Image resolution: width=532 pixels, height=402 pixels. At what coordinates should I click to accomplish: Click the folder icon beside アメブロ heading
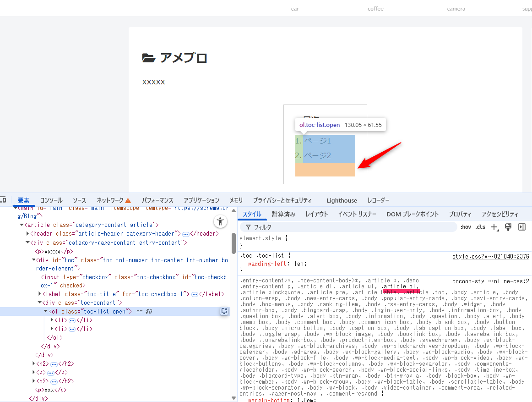148,58
